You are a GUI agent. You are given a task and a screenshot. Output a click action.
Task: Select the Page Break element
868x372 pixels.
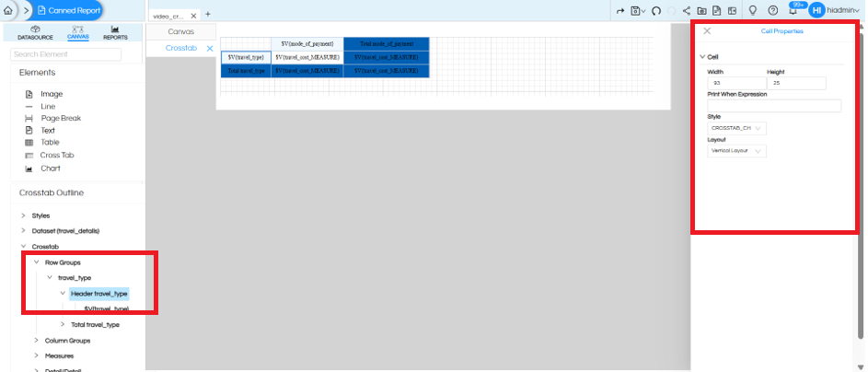[53, 119]
